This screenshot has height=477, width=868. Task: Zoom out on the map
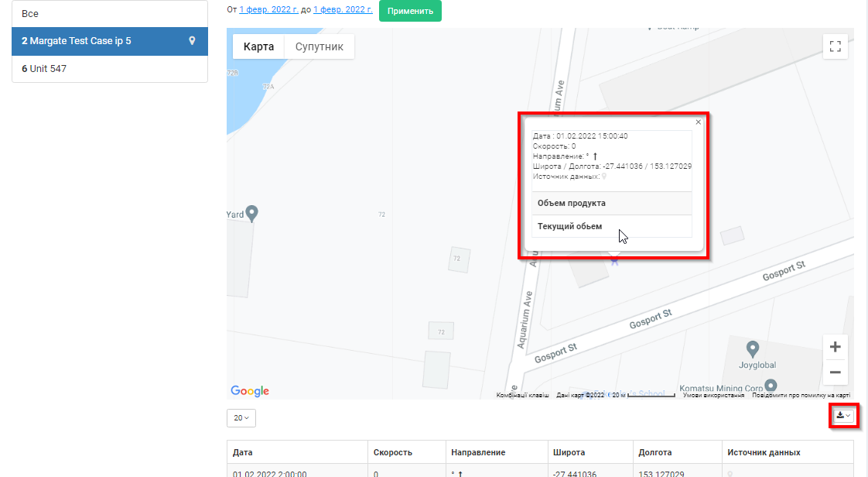tap(835, 372)
